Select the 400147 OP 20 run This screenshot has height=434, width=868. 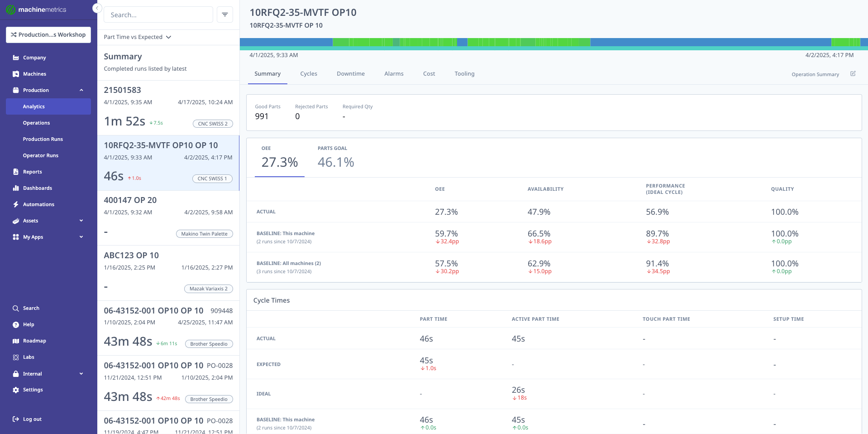[x=168, y=218]
